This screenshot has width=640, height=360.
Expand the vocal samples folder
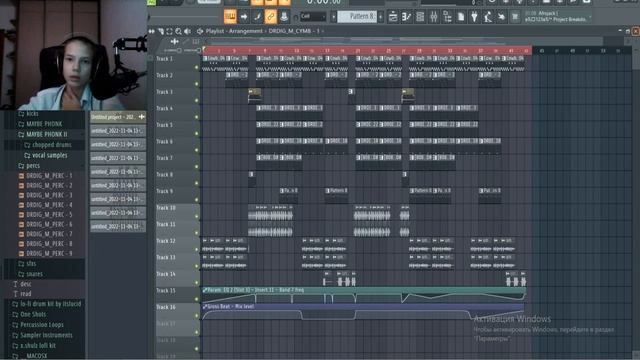coord(46,156)
